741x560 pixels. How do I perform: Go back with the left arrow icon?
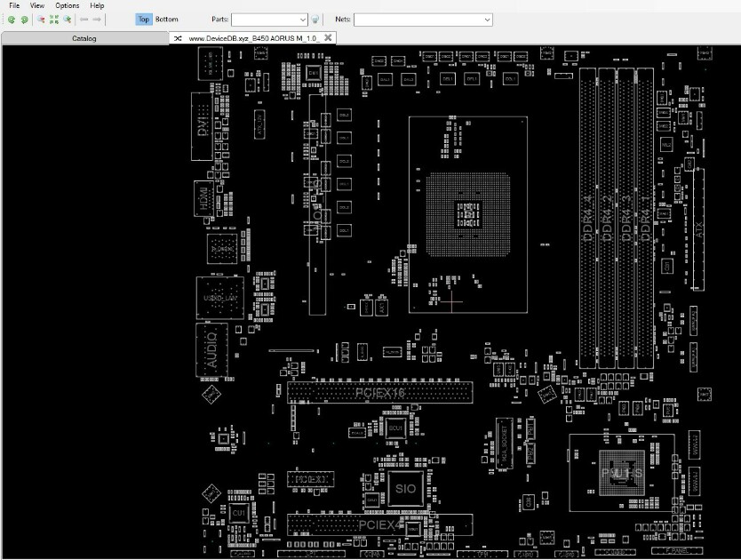coord(84,20)
